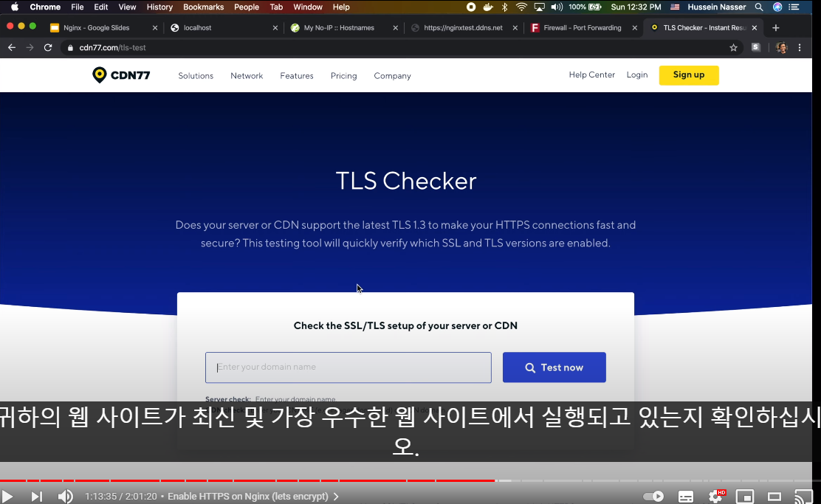Close the Nginx - Google Slides tab
This screenshot has height=504, width=821.
(155, 28)
